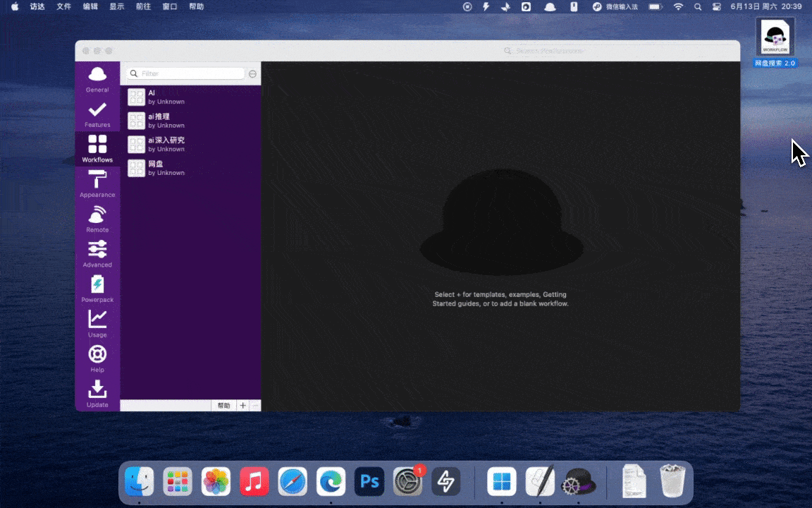Open the 编辑 menu
The width and height of the screenshot is (812, 508).
coord(90,7)
